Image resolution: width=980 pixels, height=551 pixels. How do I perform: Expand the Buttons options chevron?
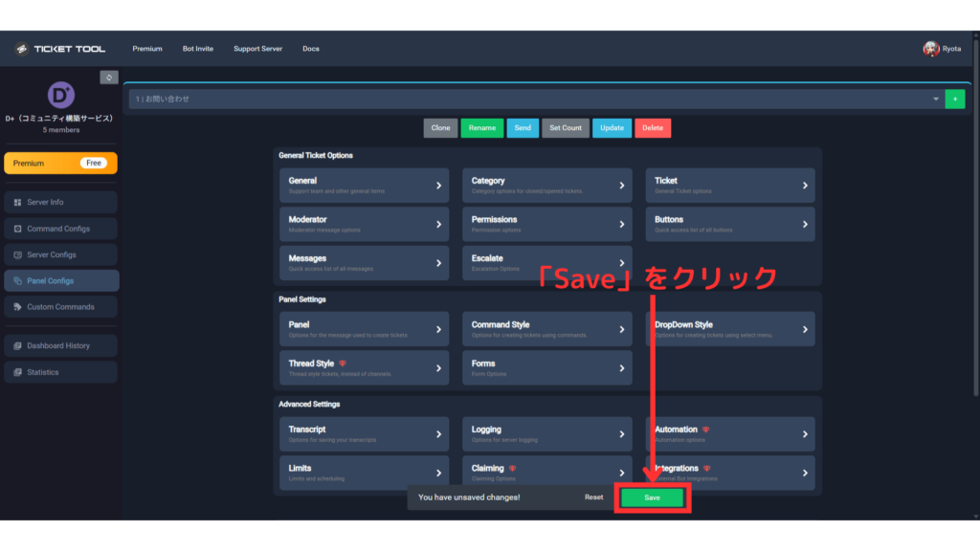point(805,224)
